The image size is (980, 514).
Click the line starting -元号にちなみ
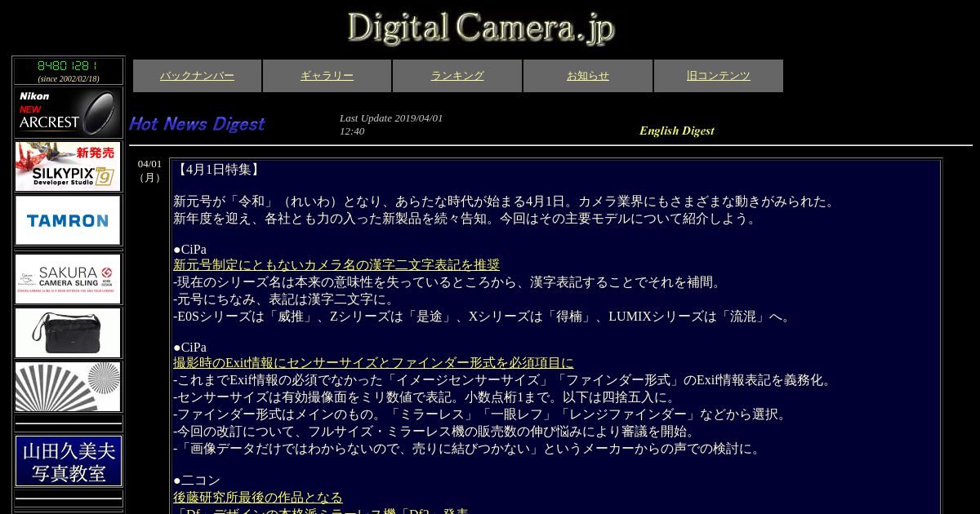tap(284, 299)
